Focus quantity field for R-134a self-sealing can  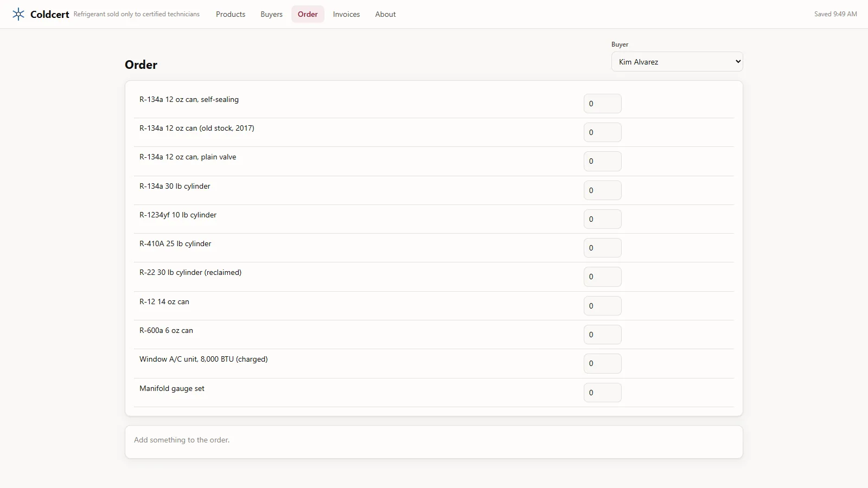coord(602,104)
